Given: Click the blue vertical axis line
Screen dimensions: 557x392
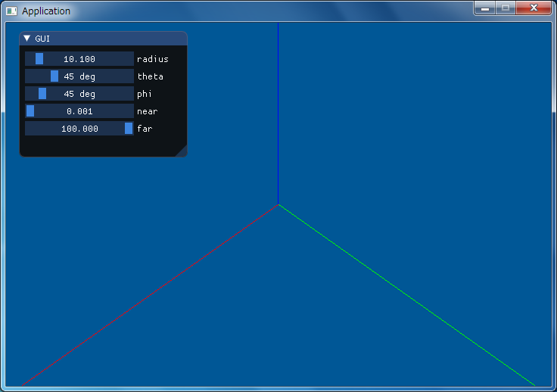Looking at the screenshot, I should [278, 114].
